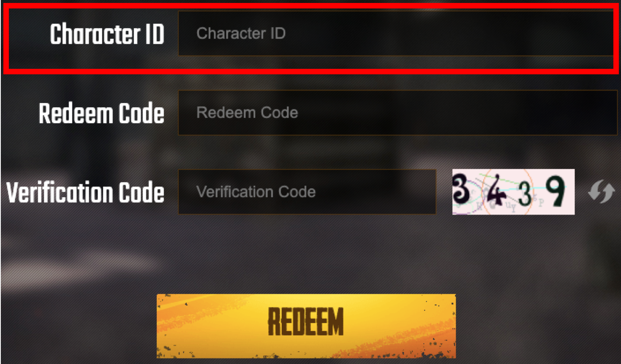Screen dimensions: 621x364
Task: Click the Redeem Code label text
Action: (x=101, y=113)
